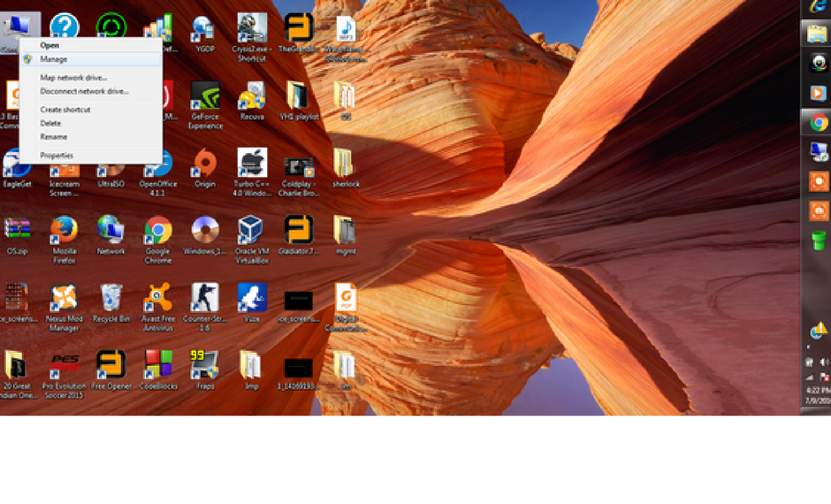This screenshot has height=504, width=831.
Task: Click Delete in the context menu
Action: 50,123
